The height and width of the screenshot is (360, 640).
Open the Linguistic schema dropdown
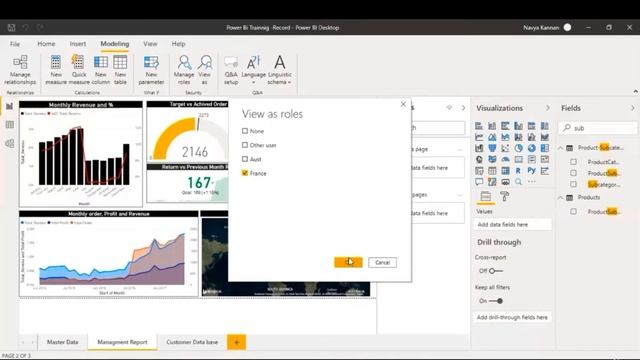click(x=280, y=70)
